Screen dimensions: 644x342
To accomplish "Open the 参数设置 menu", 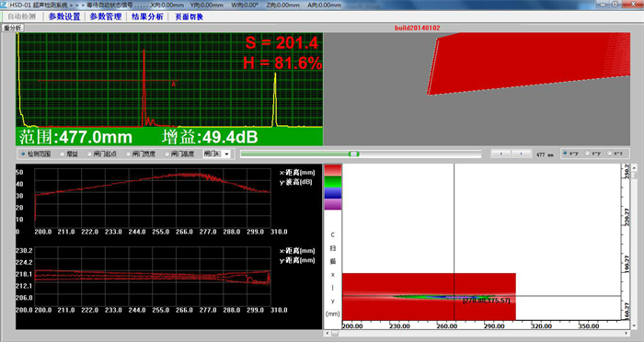I will pyautogui.click(x=64, y=17).
